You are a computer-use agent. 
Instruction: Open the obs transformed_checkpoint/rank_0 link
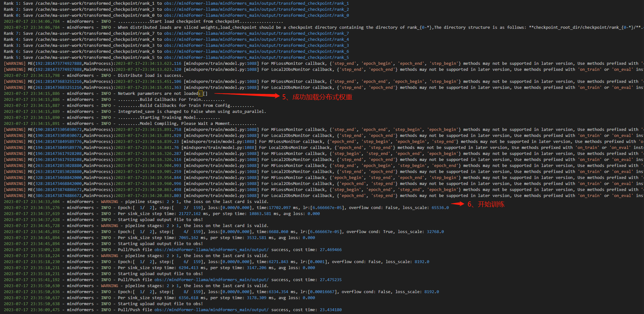tap(256, 15)
